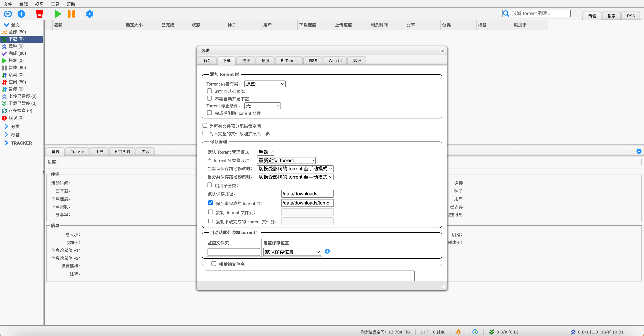Image resolution: width=644 pixels, height=336 pixels.
Task: Open 默认保存位置 override dropdown
Action: (x=292, y=252)
